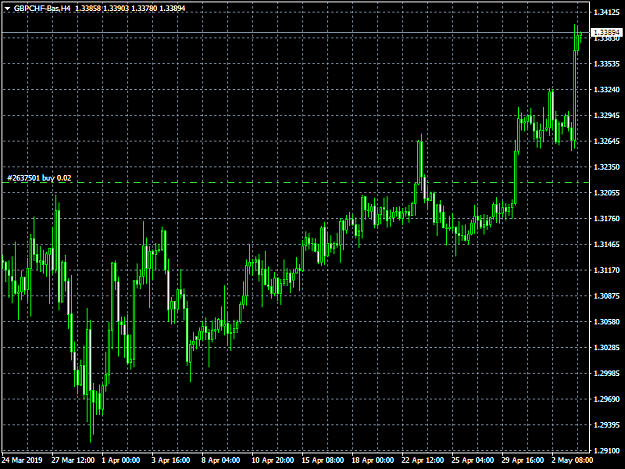Click the 1.32645 price axis label

607,141
